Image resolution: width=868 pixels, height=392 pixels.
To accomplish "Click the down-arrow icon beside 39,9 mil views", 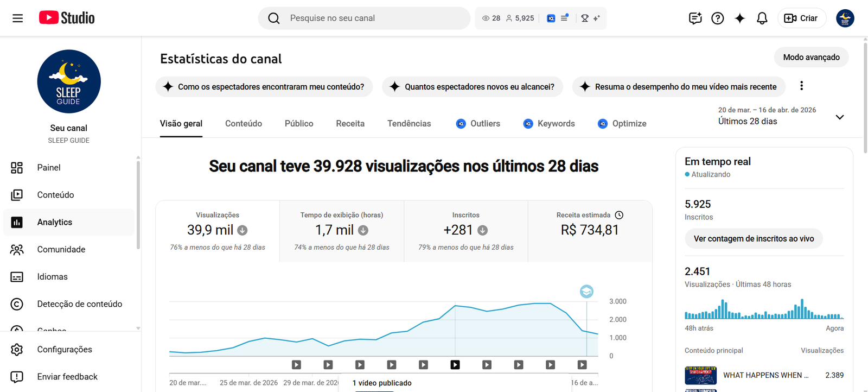I will (242, 230).
